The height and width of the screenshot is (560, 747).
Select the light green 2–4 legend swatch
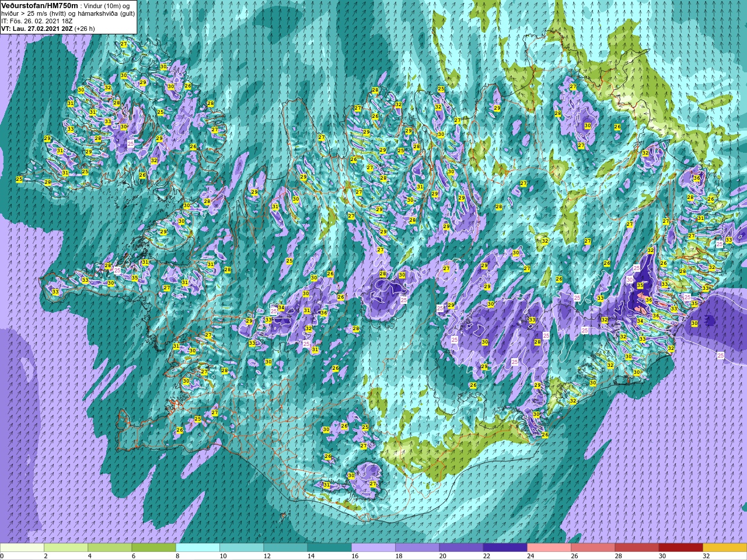pyautogui.click(x=66, y=548)
